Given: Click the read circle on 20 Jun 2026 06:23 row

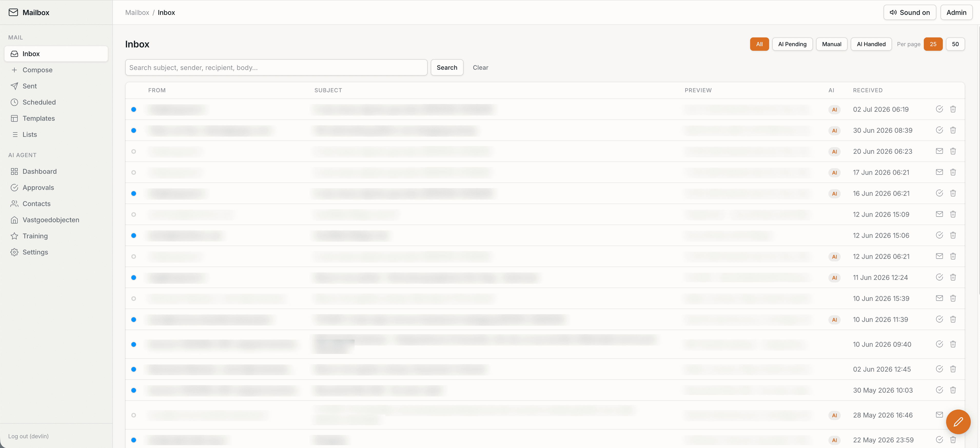Looking at the screenshot, I should coord(134,151).
